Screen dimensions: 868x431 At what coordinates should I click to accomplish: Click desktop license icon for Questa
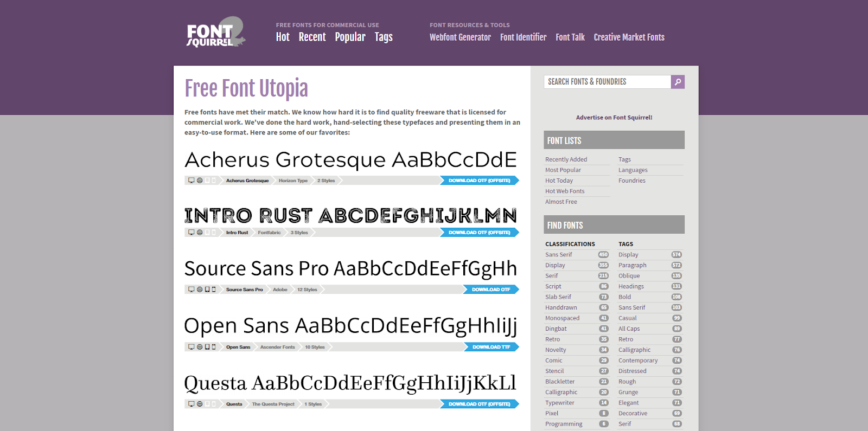191,404
